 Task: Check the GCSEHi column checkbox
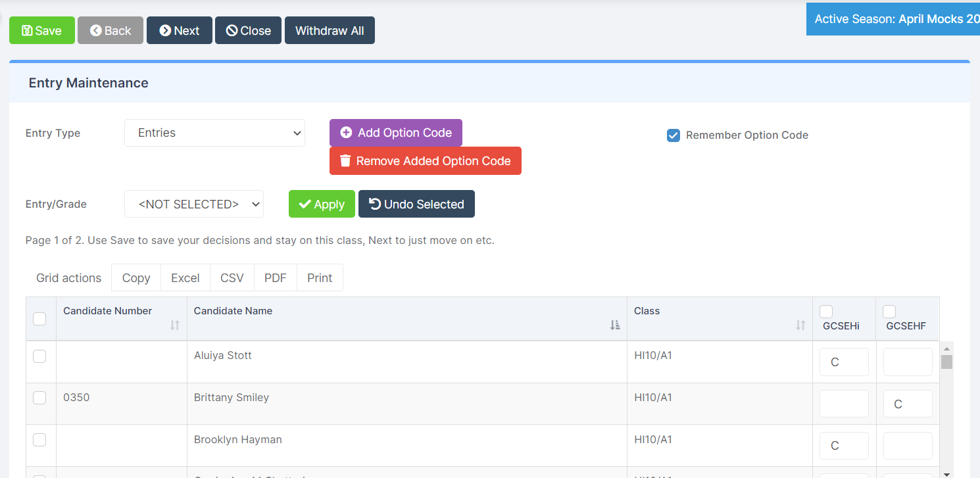tap(826, 312)
